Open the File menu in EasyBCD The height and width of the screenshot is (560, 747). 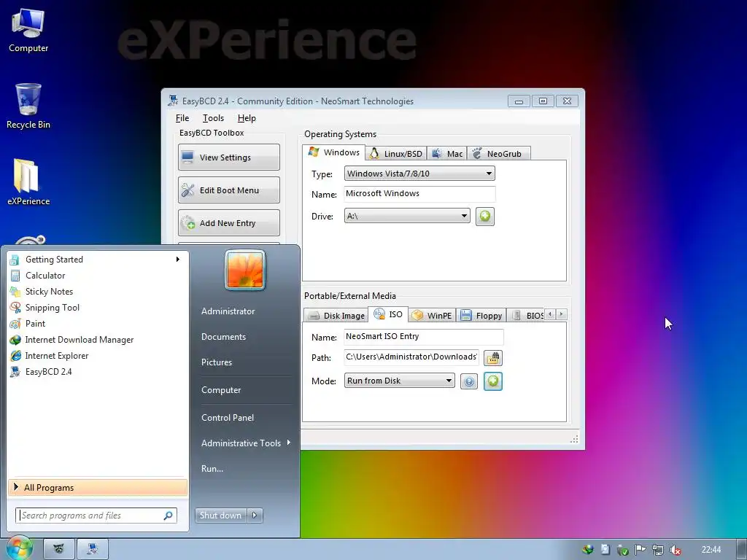(x=182, y=118)
